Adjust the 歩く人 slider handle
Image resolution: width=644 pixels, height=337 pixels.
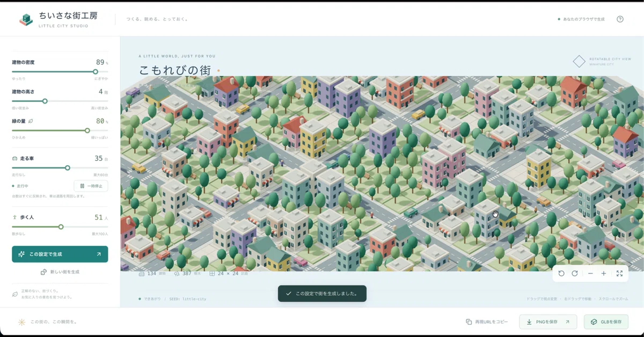(61, 226)
